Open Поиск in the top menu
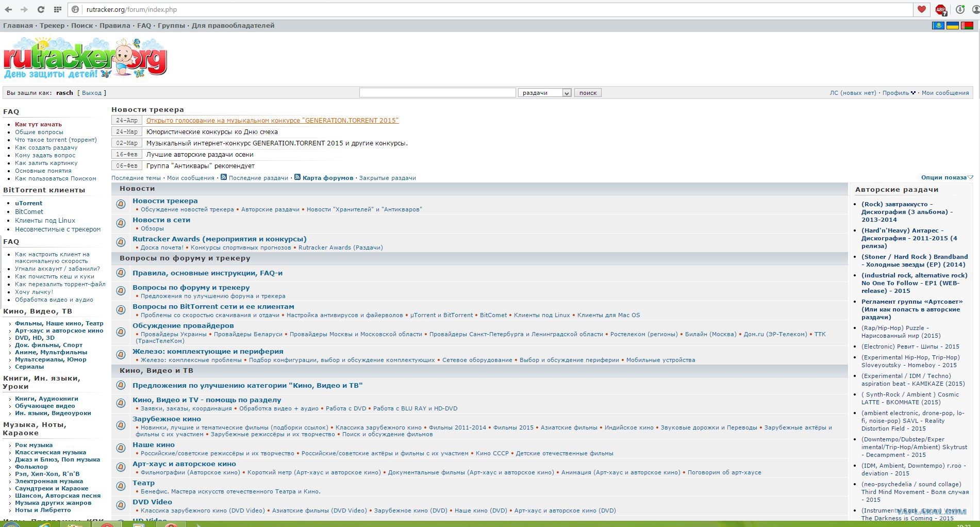980x527 pixels. pyautogui.click(x=82, y=25)
